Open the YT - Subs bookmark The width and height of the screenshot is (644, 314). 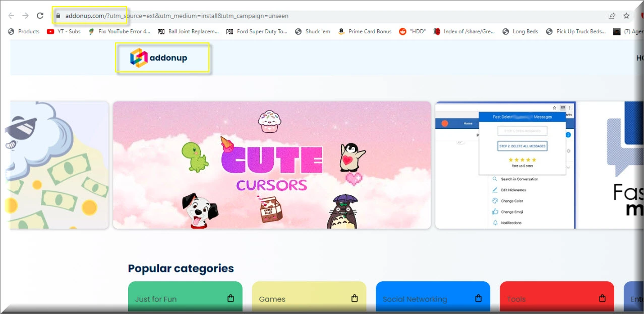tap(64, 31)
